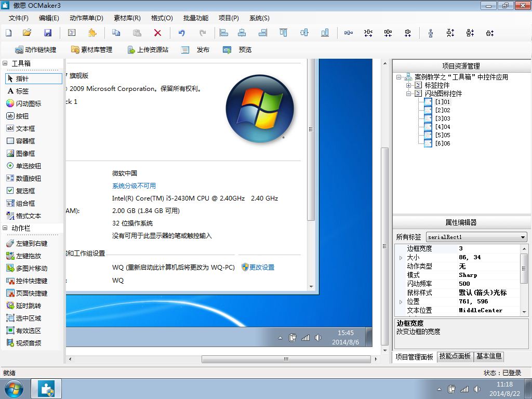
Task: Click the 素材库管理 button
Action: 91,49
